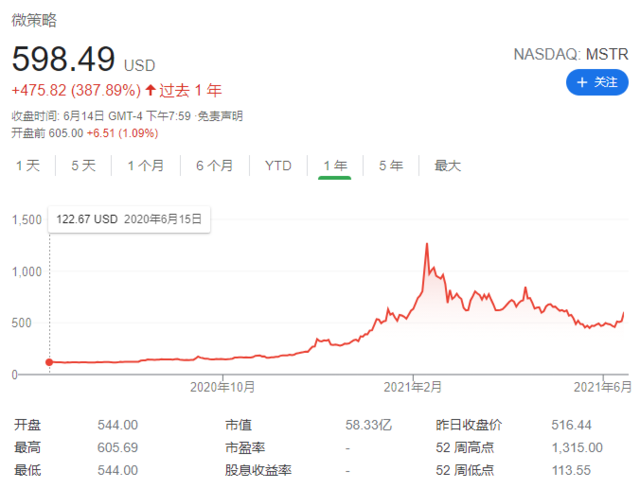Select the 1 天 time range tab

click(28, 166)
